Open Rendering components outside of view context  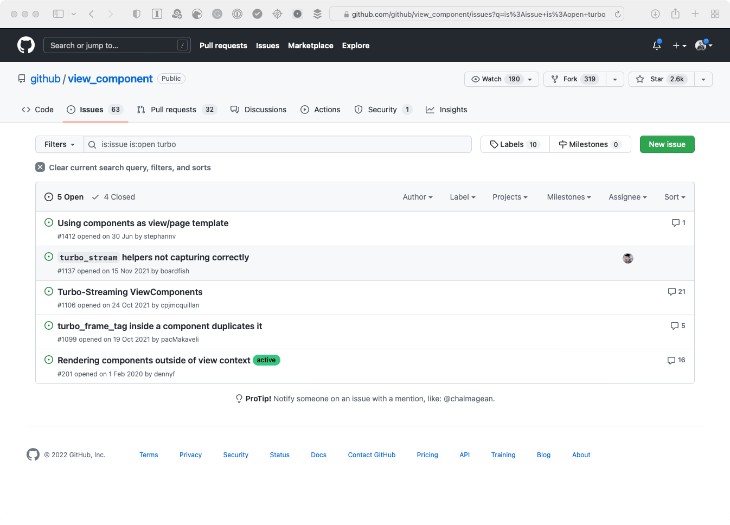(x=154, y=360)
